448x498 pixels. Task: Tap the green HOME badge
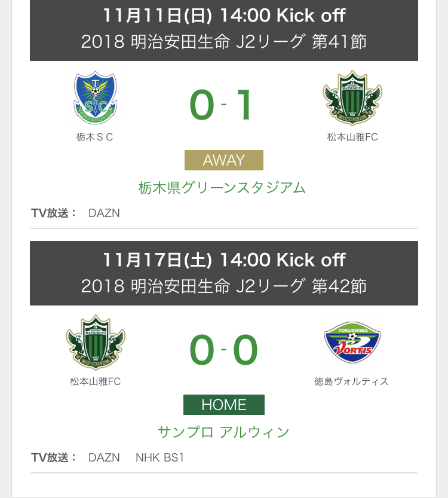(x=224, y=405)
